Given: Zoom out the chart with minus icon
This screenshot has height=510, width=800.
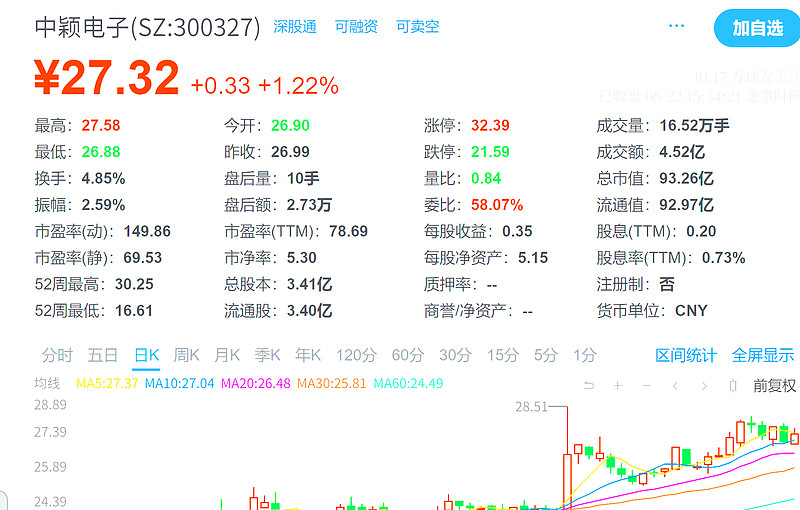Looking at the screenshot, I should pyautogui.click(x=646, y=386).
